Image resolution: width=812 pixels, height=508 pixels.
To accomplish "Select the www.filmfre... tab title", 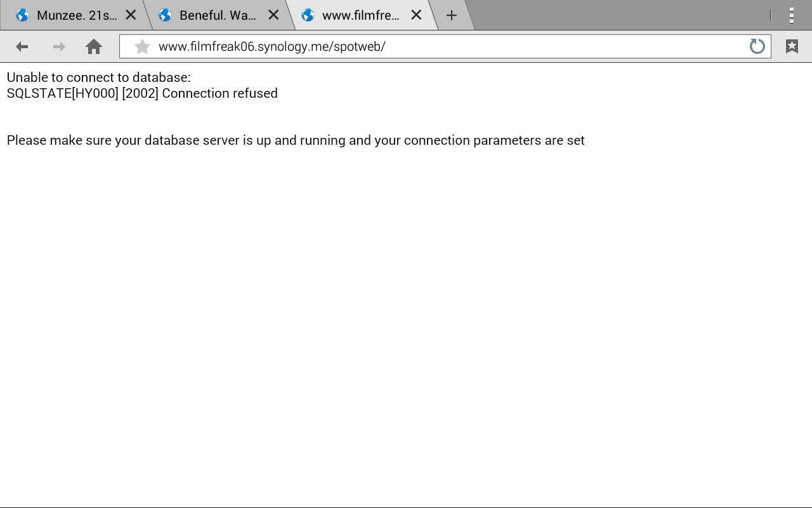I will [360, 15].
